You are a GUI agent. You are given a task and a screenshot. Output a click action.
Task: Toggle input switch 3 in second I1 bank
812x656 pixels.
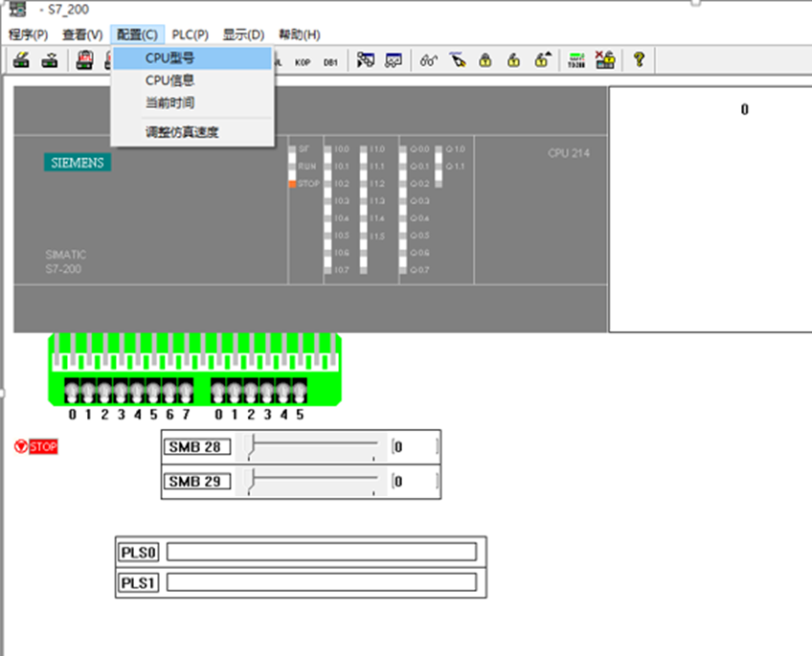(x=267, y=392)
